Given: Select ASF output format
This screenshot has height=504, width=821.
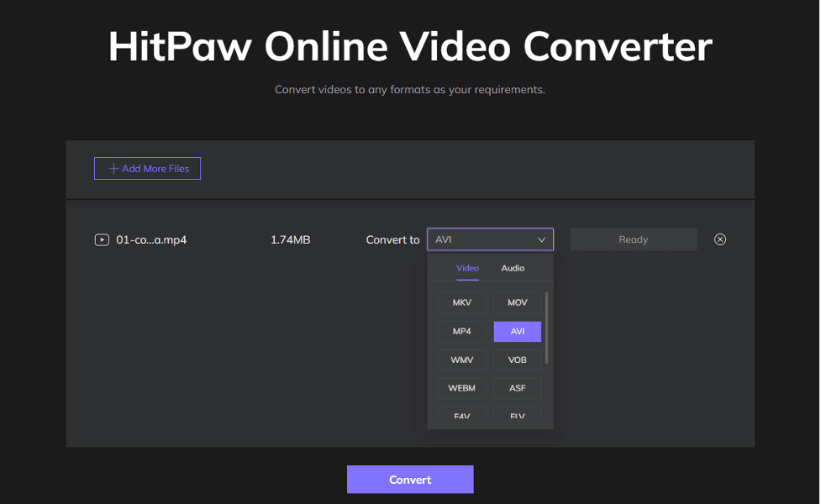Looking at the screenshot, I should 517,388.
